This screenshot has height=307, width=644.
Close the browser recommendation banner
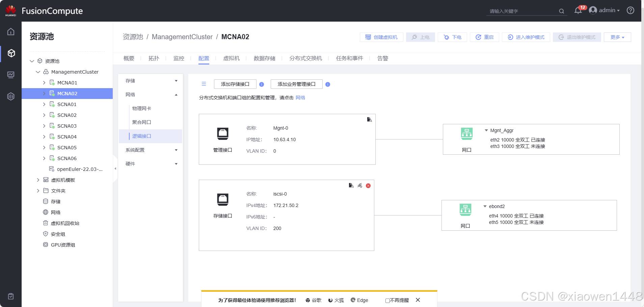[x=418, y=300]
